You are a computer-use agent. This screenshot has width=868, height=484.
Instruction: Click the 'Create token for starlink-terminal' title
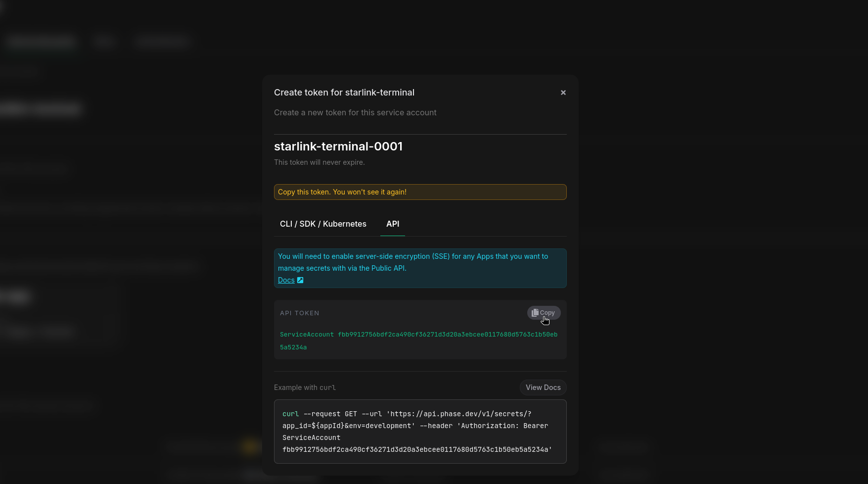click(x=344, y=93)
